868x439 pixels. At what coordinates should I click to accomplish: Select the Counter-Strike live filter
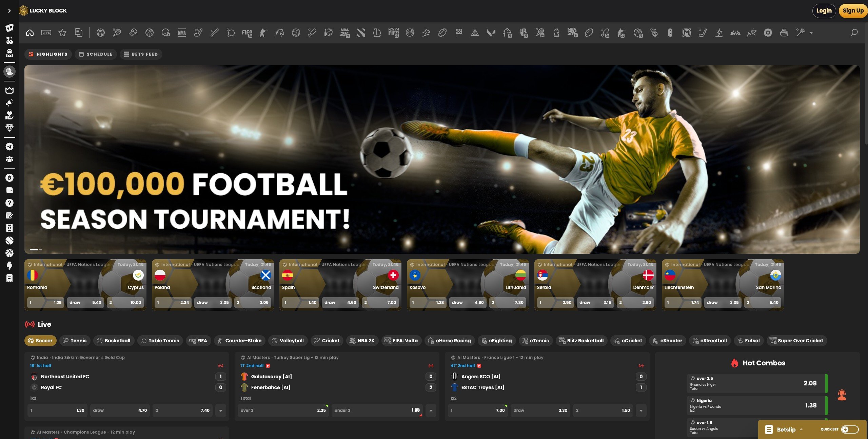coord(239,341)
